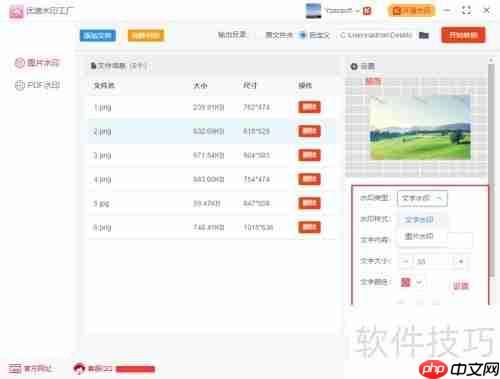Click the red 开始转换 button

[463, 35]
